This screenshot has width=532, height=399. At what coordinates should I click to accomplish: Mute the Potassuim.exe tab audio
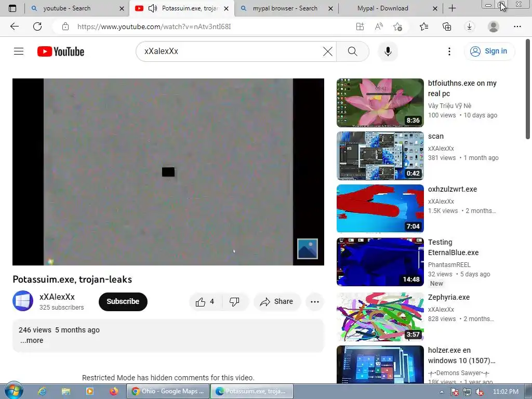click(153, 8)
